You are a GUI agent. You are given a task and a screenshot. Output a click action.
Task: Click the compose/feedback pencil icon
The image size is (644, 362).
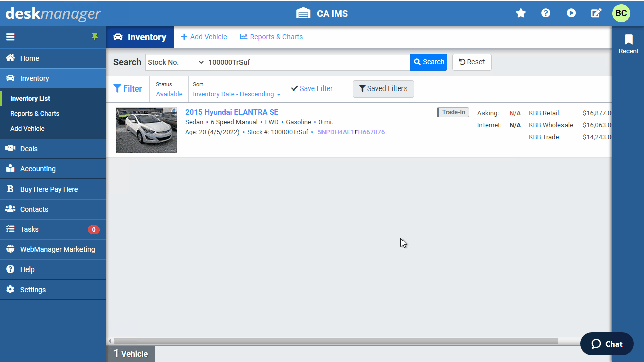click(x=596, y=13)
